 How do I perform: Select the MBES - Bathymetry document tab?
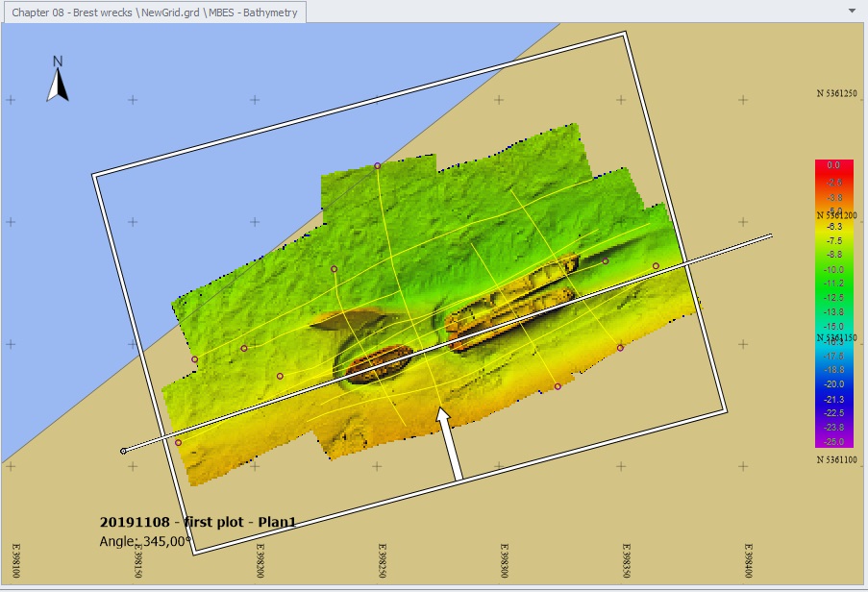tap(156, 12)
